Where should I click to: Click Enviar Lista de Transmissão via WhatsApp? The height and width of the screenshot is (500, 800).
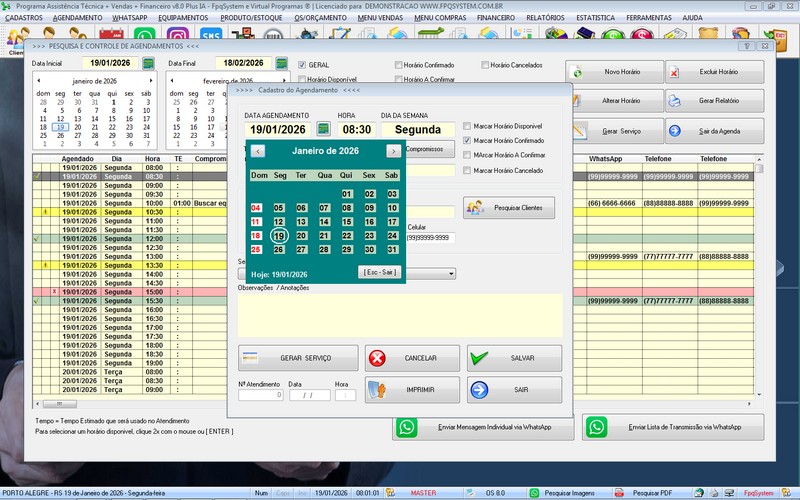[x=673, y=427]
